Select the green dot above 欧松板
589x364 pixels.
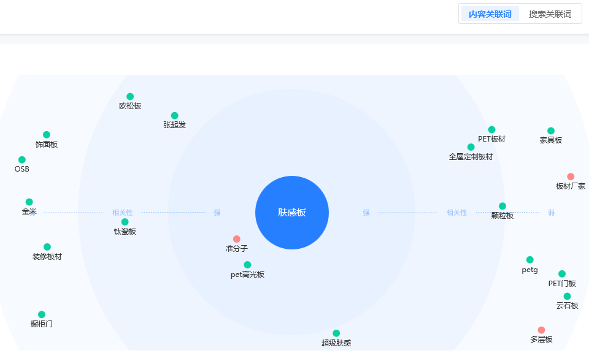(130, 96)
